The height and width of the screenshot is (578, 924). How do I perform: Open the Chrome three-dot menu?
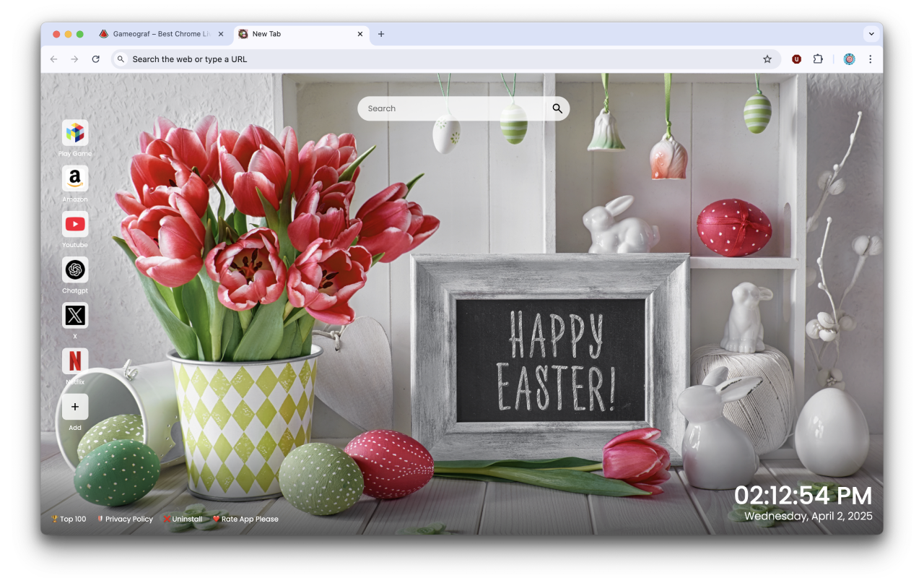pyautogui.click(x=870, y=59)
